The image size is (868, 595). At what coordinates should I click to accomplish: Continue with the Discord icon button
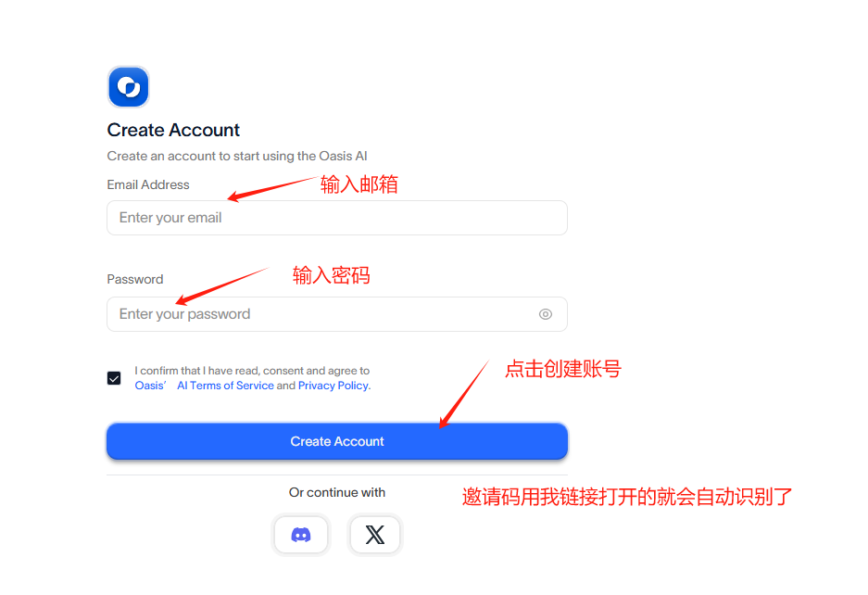coord(301,535)
